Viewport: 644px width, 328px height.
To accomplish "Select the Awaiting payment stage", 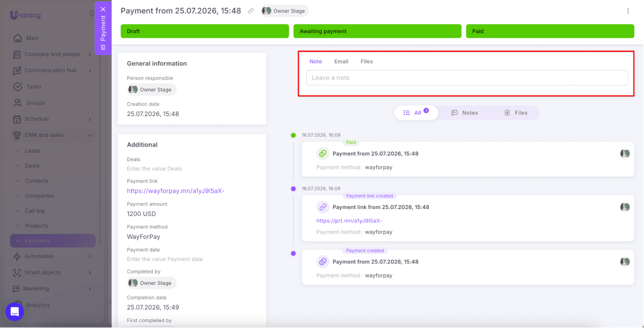I will click(377, 31).
